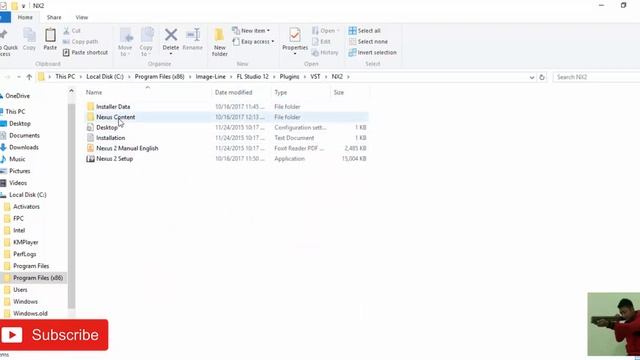Click the VST breadcrumb segment
This screenshot has width=640, height=360.
315,77
